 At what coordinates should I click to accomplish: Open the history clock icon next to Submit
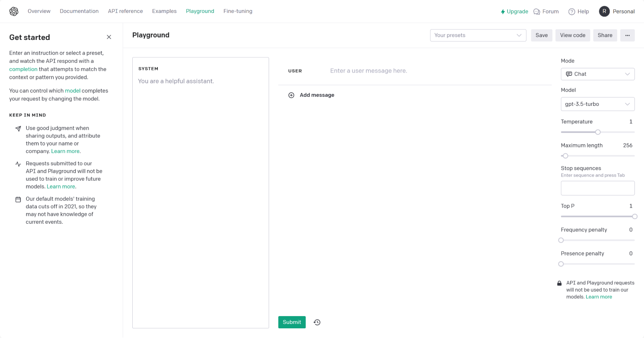point(317,322)
